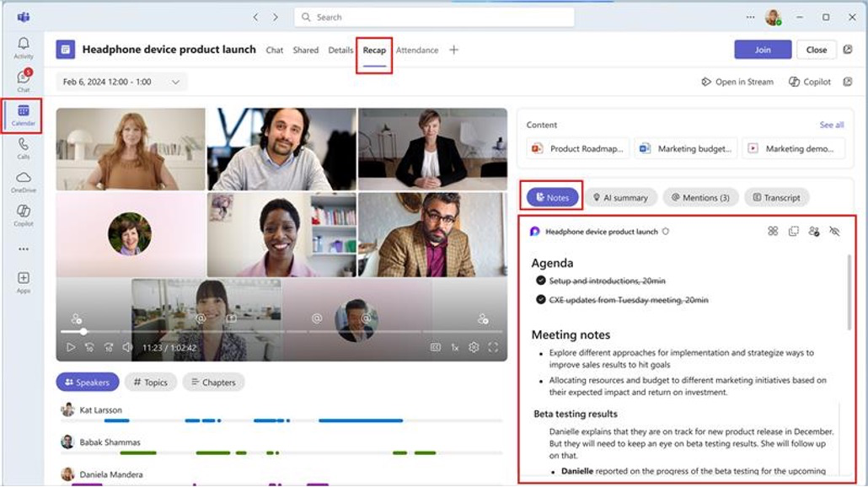
Task: Uncheck the Setup and introductions agenda item
Action: pyautogui.click(x=540, y=281)
